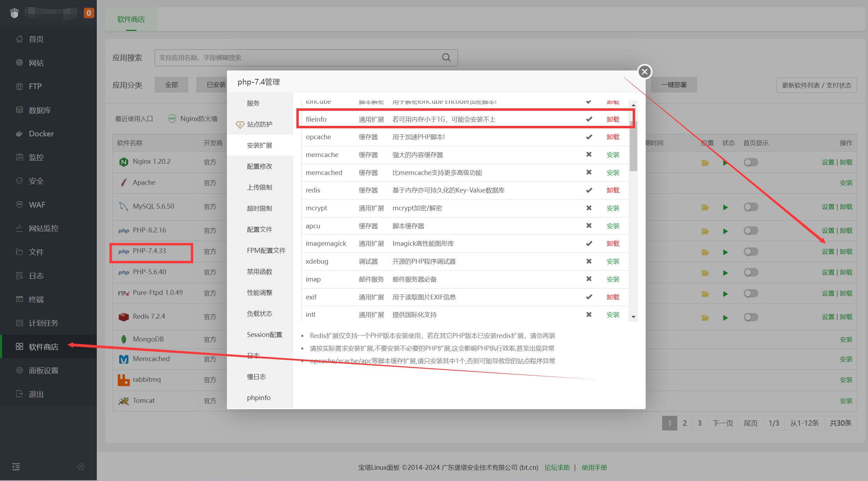Open 设置 for PHP-7.4.33 row
The image size is (868, 481).
(828, 252)
